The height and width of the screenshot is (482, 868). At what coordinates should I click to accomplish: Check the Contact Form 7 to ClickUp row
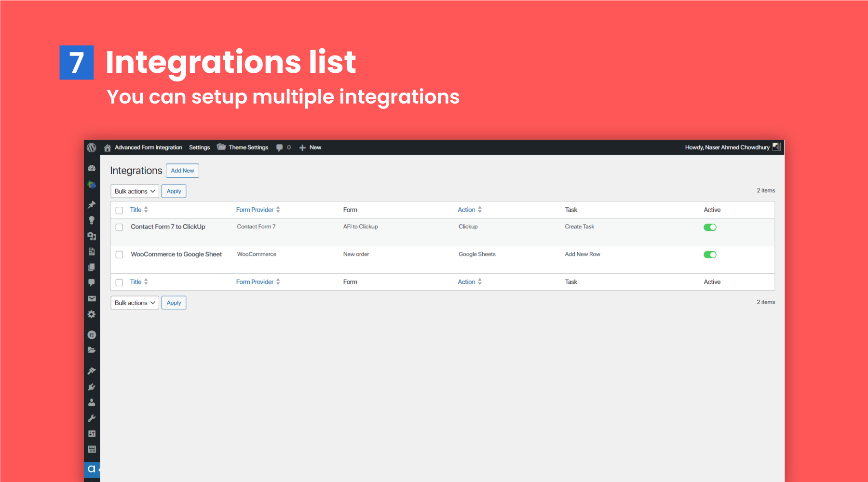[120, 227]
